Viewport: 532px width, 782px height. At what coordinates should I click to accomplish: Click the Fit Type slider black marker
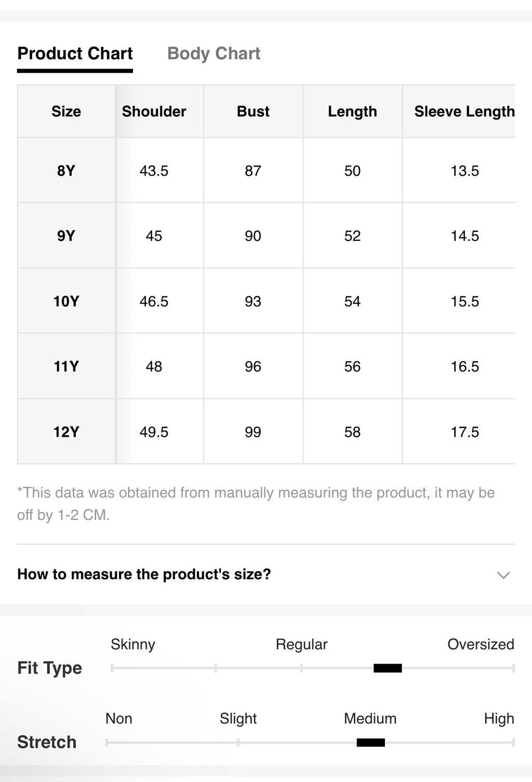click(x=388, y=668)
